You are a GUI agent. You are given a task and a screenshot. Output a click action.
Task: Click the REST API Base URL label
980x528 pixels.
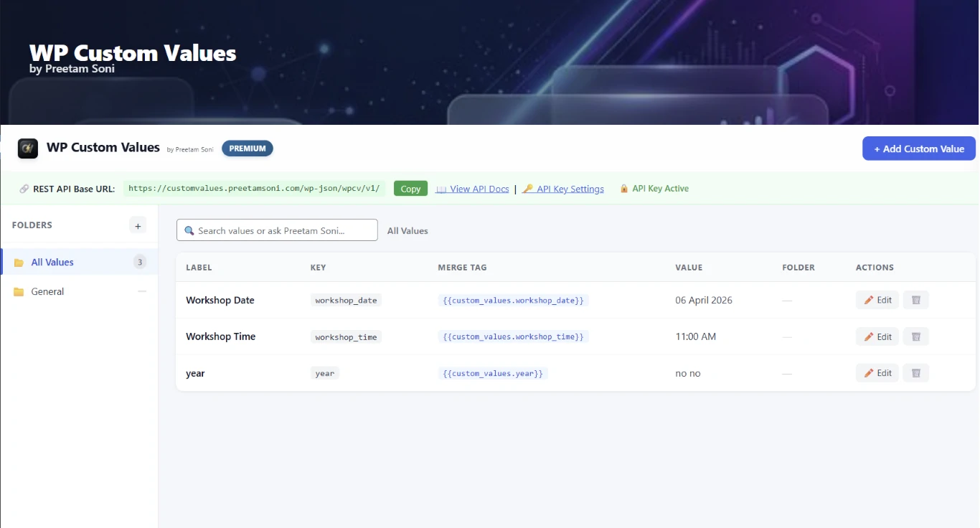click(x=74, y=189)
